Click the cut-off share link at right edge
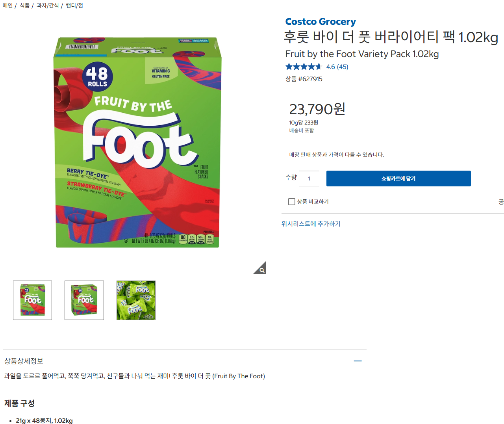Screen dimensions: 504x424 (501, 202)
